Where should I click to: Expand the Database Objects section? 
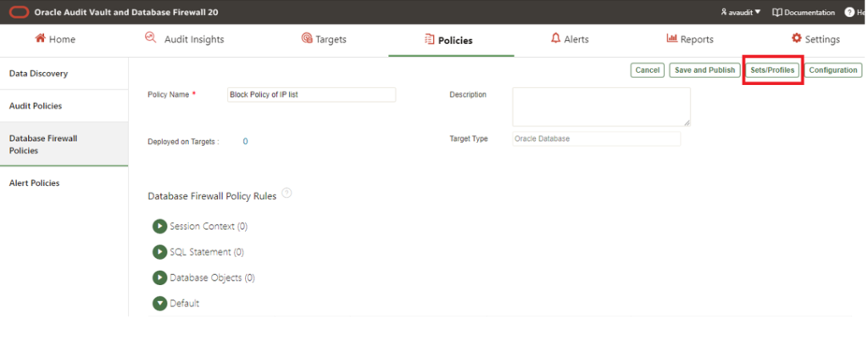tap(159, 278)
